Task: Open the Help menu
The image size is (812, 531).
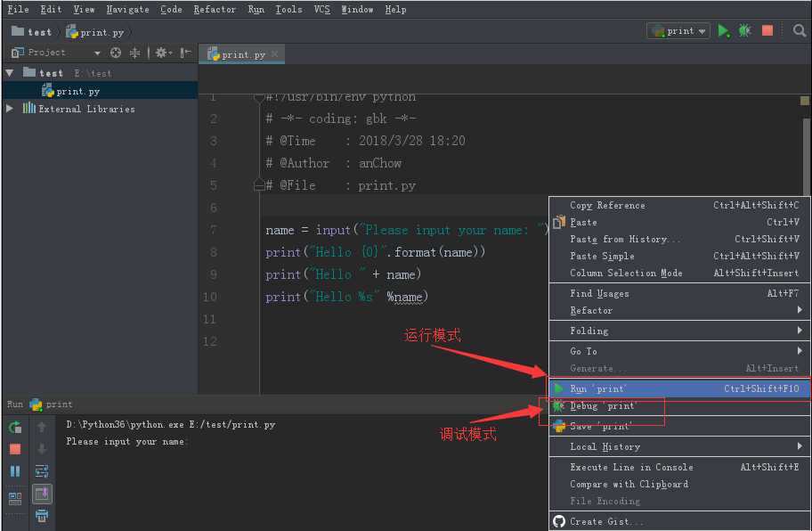Action: point(395,9)
